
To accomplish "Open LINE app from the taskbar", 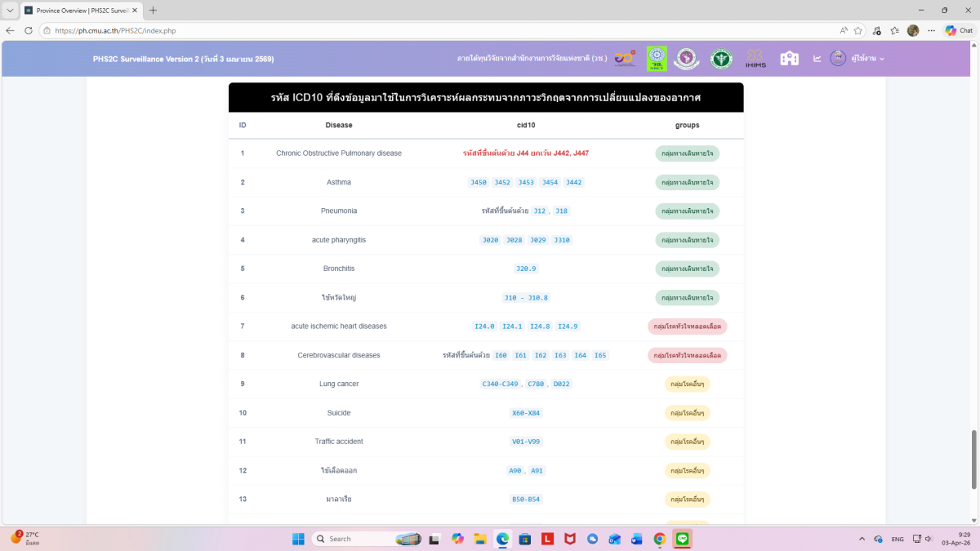I will [x=682, y=539].
